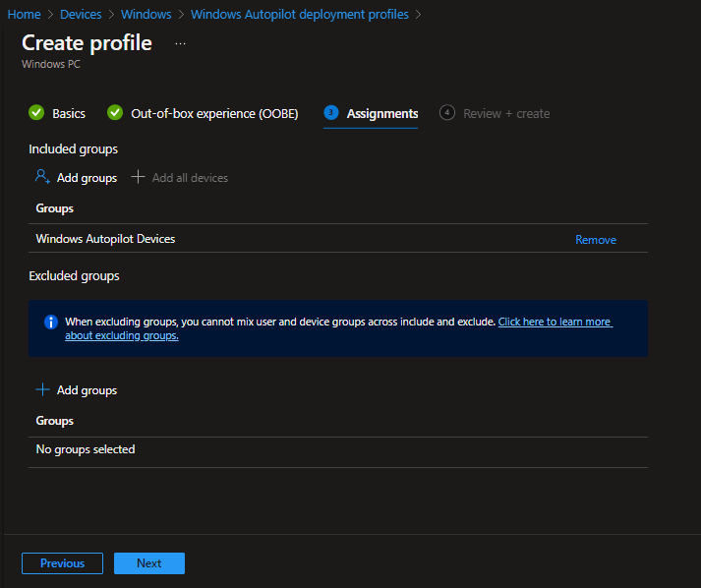This screenshot has height=588, width=701.
Task: Add groups under Included groups
Action: tap(87, 178)
